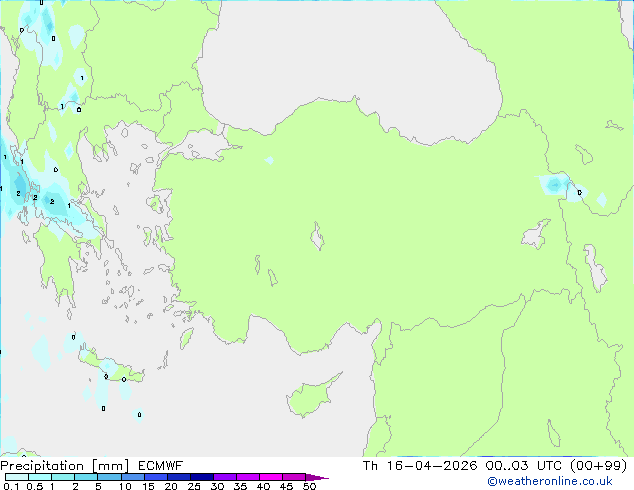Click the 10–15 mm legend color box
This screenshot has width=634, height=490.
click(132, 477)
